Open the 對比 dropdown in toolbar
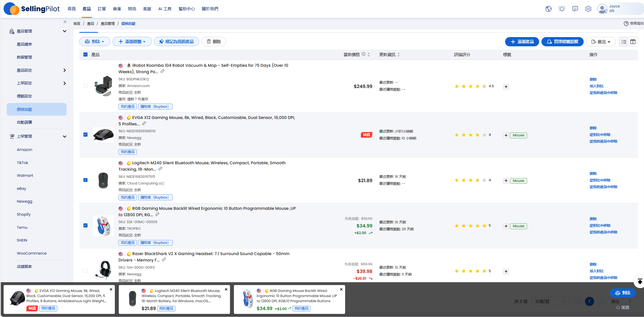Viewport: 644px width, 317px height. pyautogui.click(x=95, y=41)
